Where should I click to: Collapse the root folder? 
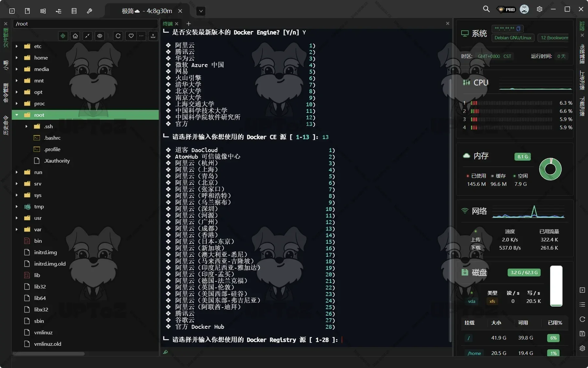coord(17,115)
